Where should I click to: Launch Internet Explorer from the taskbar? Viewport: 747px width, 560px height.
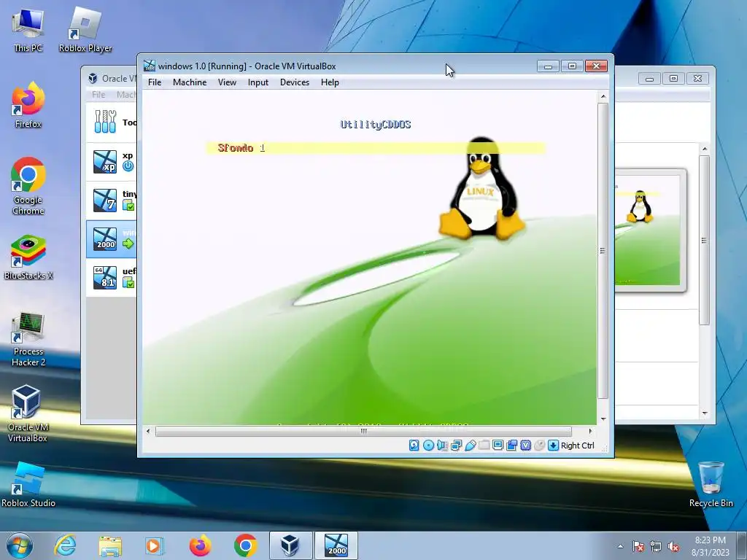pos(65,545)
